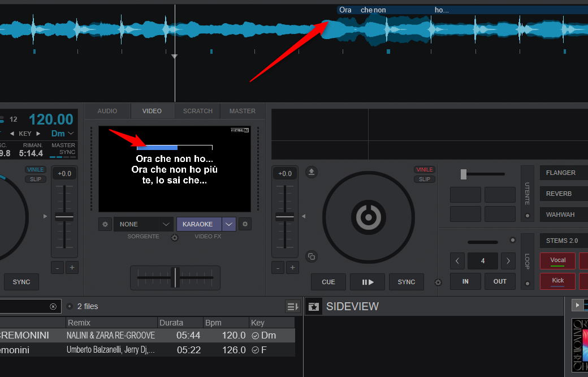Click the gear icon below the video source selectors
Viewport: 588px width, 377px height.
[175, 238]
